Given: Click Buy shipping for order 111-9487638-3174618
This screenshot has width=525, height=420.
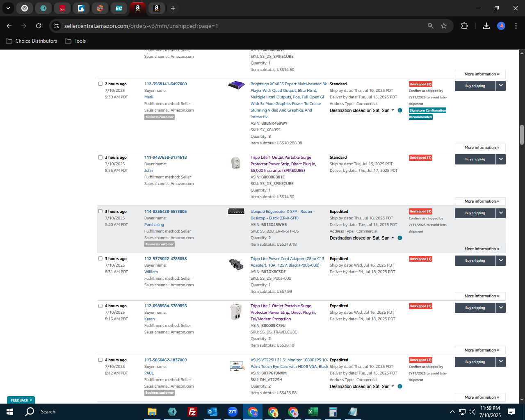Looking at the screenshot, I should 475,159.
